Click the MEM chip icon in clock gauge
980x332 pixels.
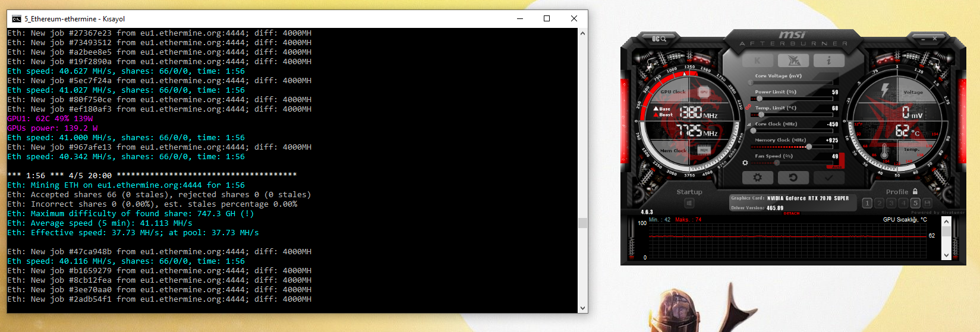coord(704,150)
